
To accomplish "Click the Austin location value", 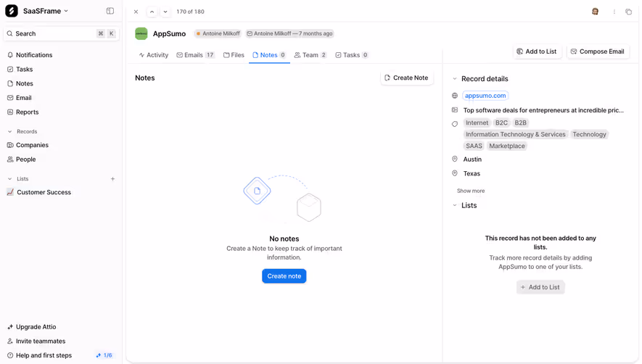I will (x=472, y=160).
